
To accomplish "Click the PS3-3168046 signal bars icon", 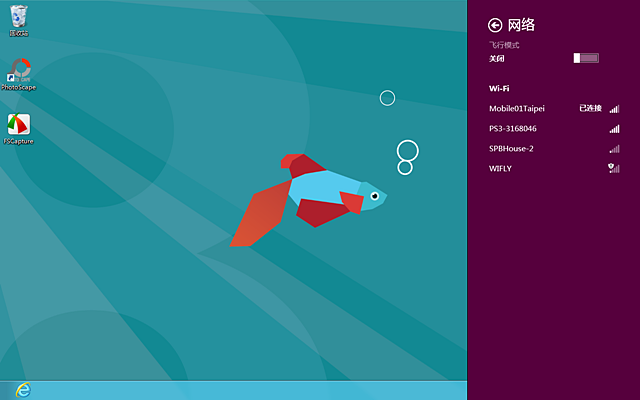I will click(614, 129).
